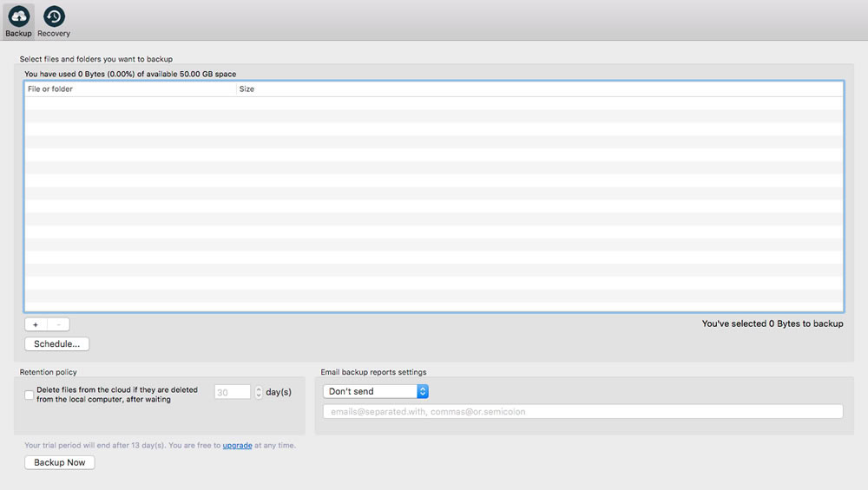The width and height of the screenshot is (868, 490).
Task: Open the Don't send dropdown
Action: [x=376, y=391]
